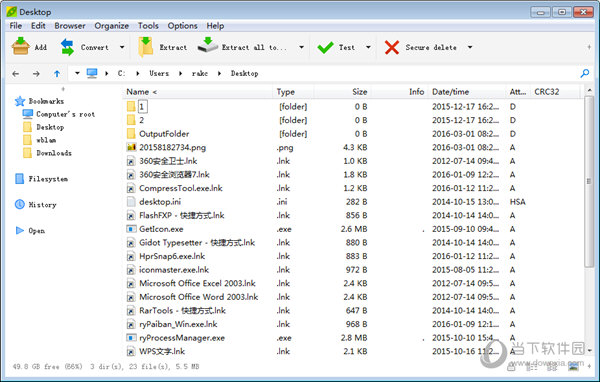This screenshot has height=382, width=600.
Task: Open the History clock icon in sidebar
Action: click(x=20, y=204)
